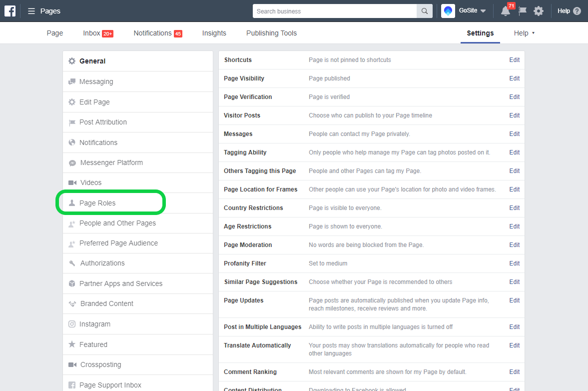588x391 pixels.
Task: Click the Crossposting camera icon
Action: click(72, 364)
